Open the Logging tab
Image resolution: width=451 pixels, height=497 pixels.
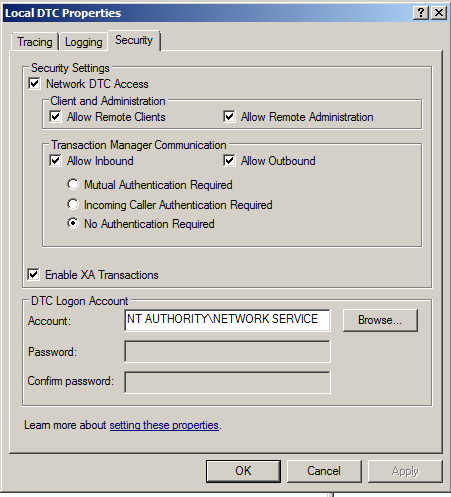[84, 42]
